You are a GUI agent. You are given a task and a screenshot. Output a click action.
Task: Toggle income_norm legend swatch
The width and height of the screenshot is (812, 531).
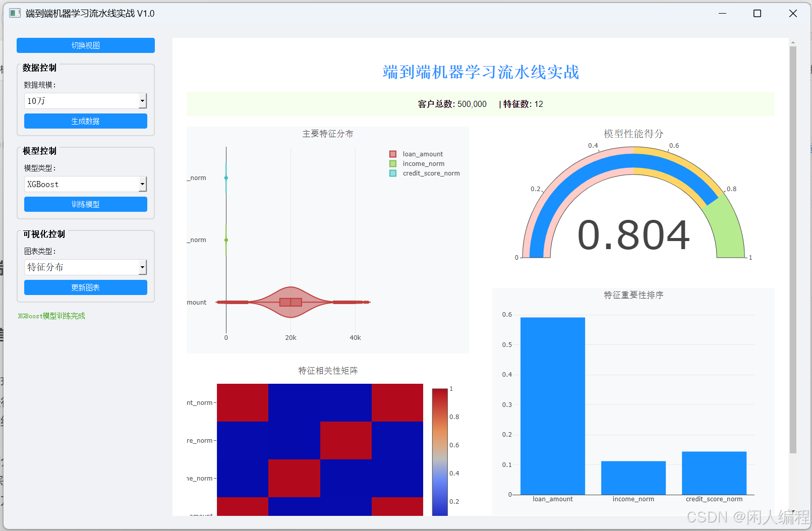pos(393,164)
